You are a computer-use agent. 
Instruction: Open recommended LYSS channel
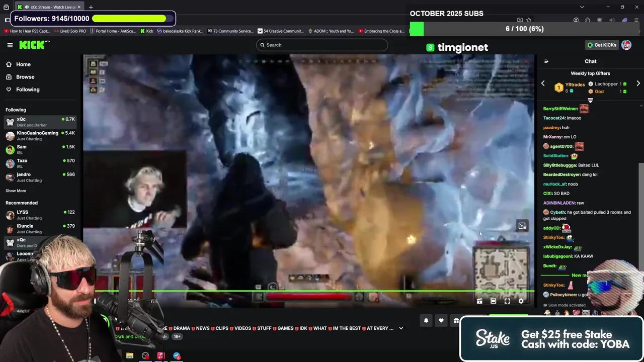[x=40, y=215]
